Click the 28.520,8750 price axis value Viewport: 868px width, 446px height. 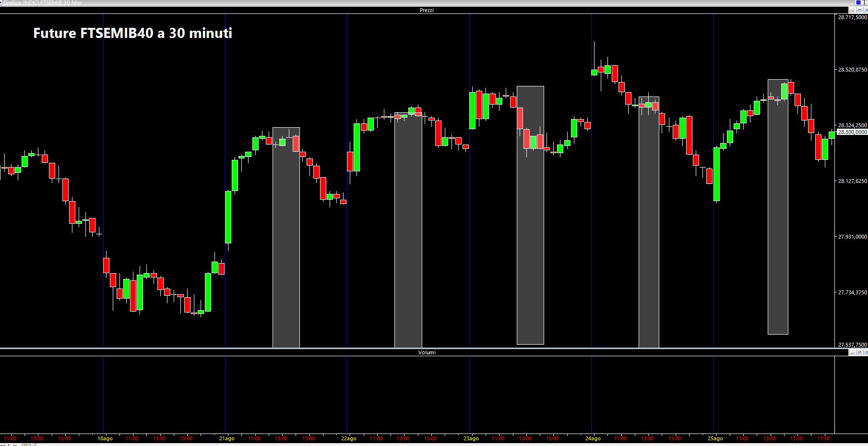click(852, 70)
